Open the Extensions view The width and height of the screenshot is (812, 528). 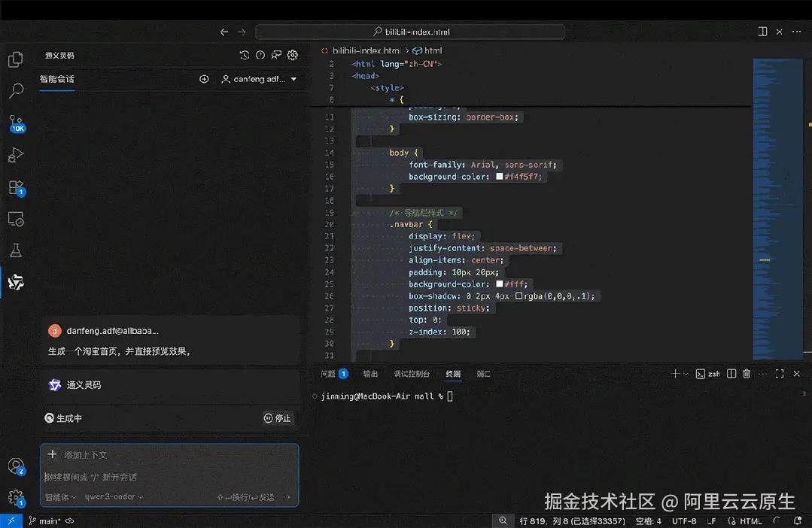click(16, 187)
